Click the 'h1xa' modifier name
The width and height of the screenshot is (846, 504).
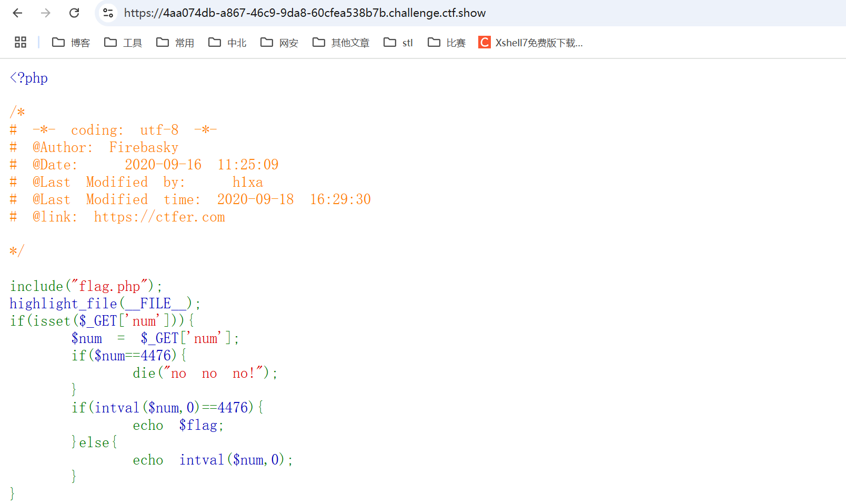coord(248,182)
